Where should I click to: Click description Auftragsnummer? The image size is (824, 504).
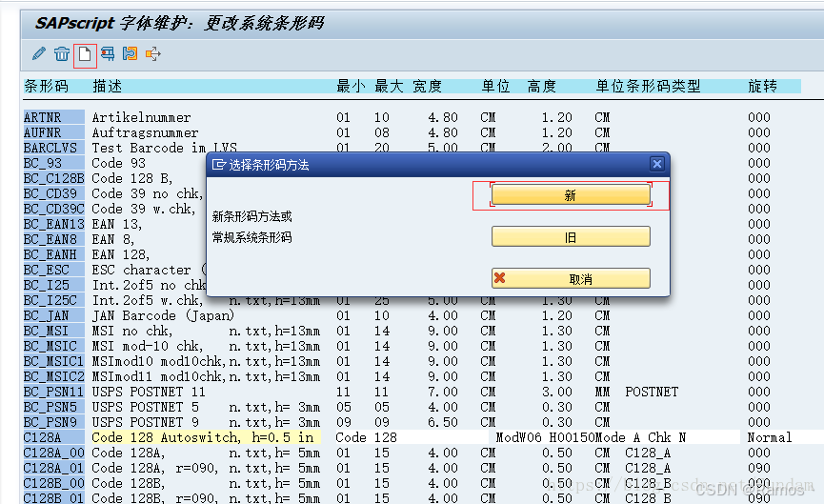pyautogui.click(x=145, y=131)
